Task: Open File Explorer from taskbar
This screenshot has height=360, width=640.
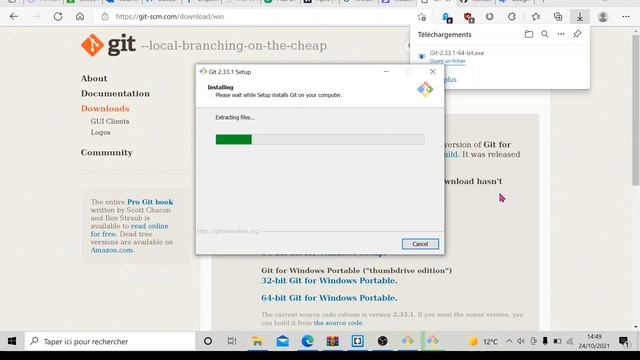Action: 257,341
